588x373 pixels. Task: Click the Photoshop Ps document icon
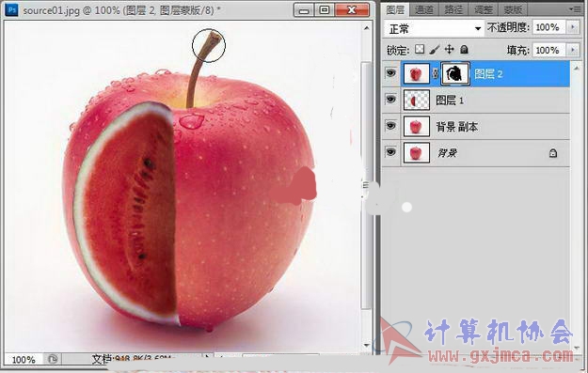click(x=11, y=9)
